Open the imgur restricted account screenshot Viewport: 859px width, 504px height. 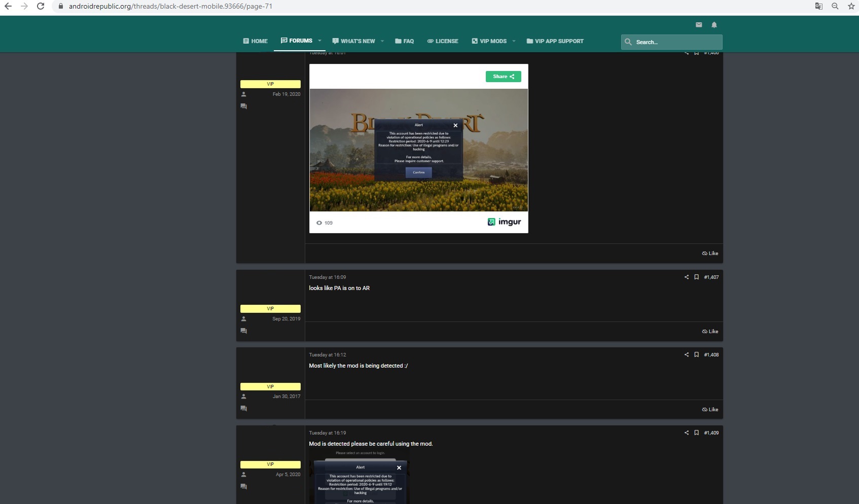click(419, 150)
